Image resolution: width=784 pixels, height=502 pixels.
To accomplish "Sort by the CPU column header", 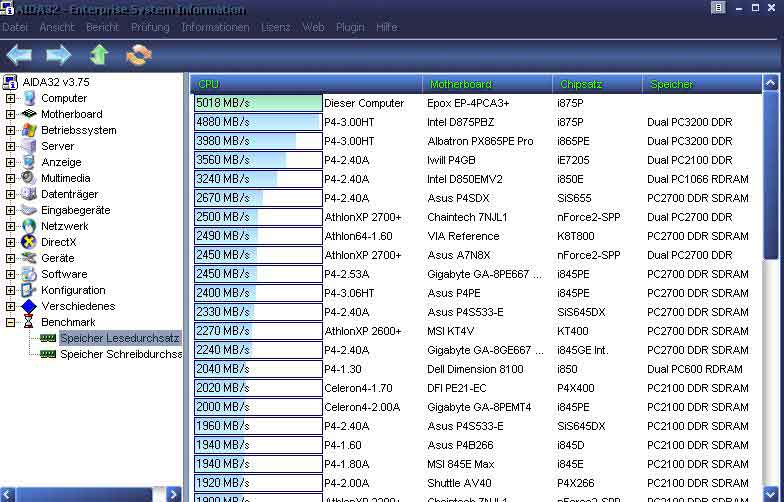I will pyautogui.click(x=306, y=84).
